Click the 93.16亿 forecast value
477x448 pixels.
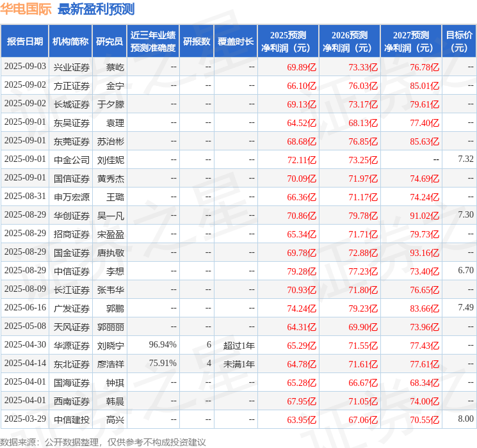424,253
